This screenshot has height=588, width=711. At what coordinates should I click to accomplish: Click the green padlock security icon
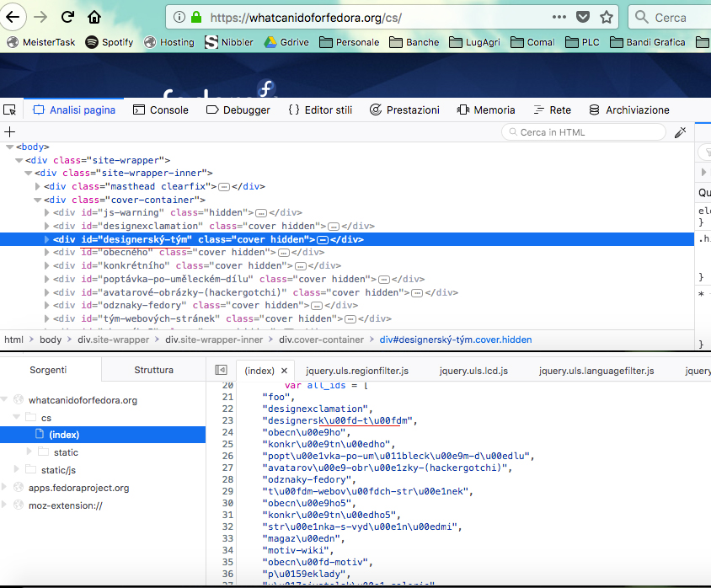[196, 17]
